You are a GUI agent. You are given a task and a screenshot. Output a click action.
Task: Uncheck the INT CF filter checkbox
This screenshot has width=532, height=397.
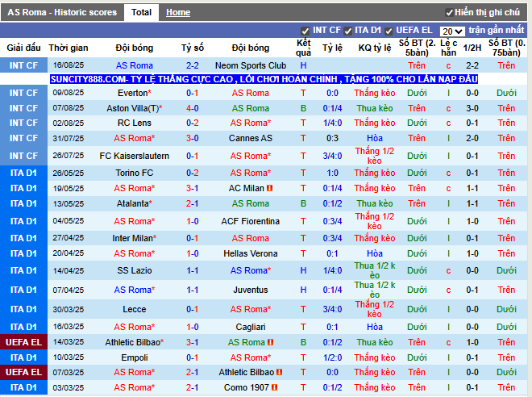pyautogui.click(x=305, y=31)
